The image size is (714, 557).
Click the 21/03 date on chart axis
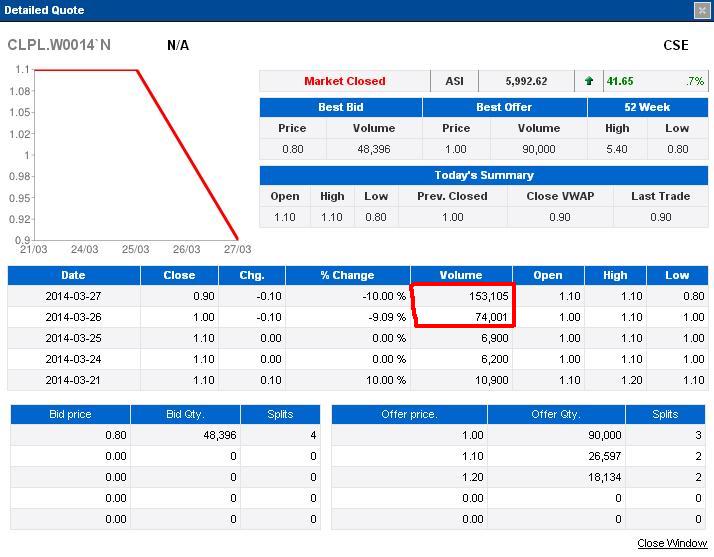[x=34, y=249]
